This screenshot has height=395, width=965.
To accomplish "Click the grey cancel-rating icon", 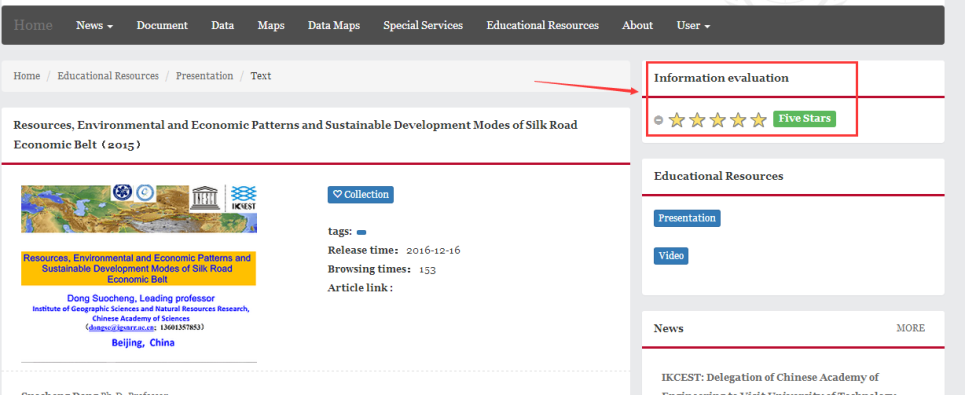I will click(659, 120).
